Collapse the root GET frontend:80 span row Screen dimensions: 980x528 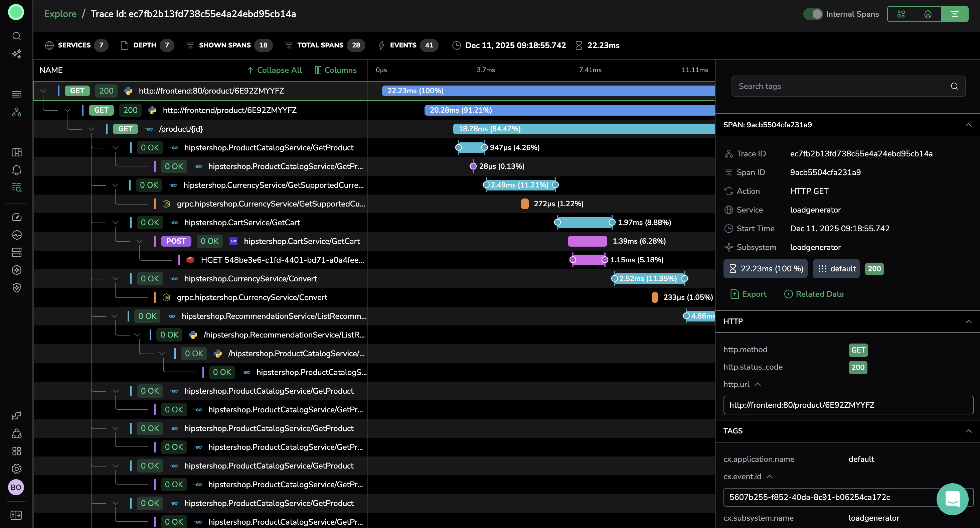43,91
